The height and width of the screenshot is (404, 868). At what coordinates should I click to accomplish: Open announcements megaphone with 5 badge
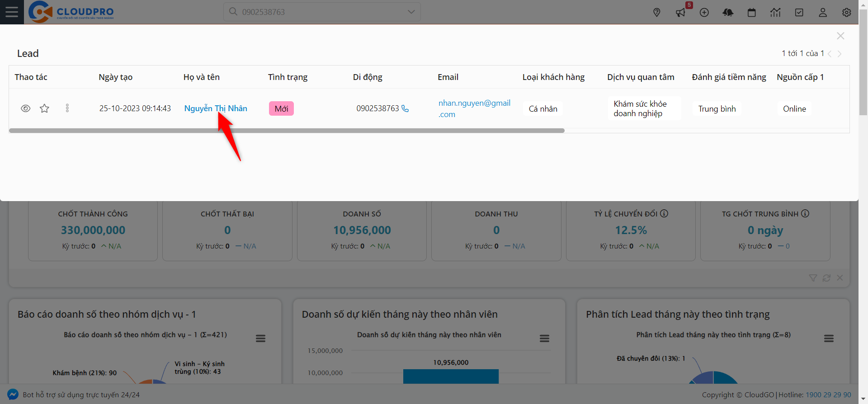[x=681, y=13]
